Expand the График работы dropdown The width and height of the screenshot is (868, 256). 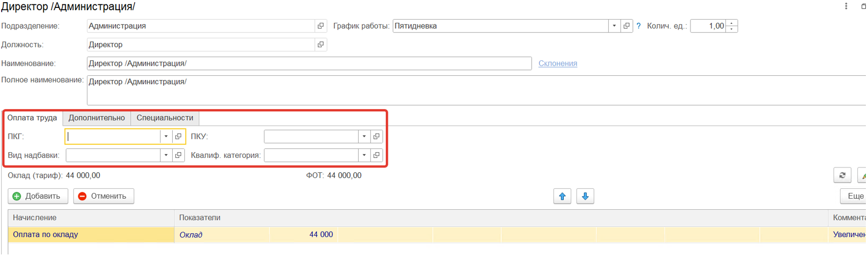point(614,26)
